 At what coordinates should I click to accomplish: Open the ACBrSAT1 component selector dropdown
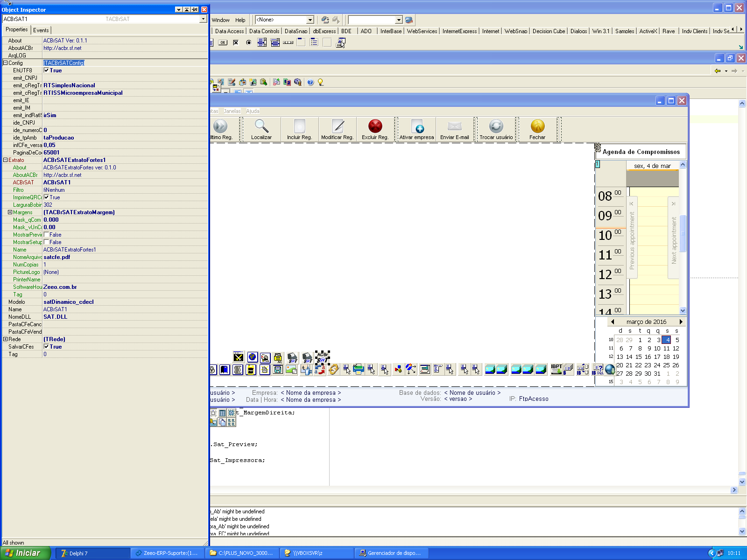pos(203,19)
